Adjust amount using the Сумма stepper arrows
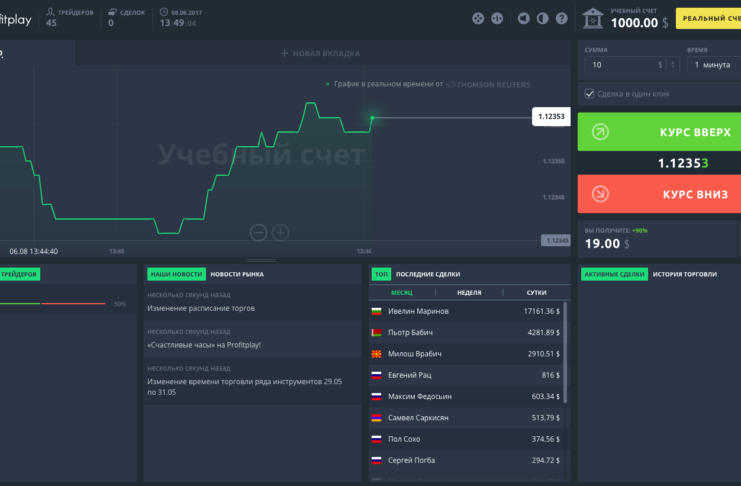Screen dimensions: 741x486 click(673, 65)
